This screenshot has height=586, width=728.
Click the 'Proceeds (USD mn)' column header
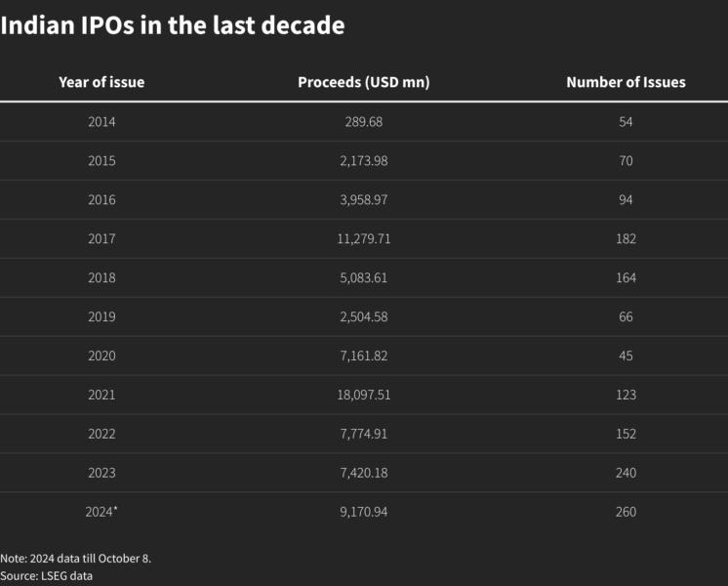[363, 82]
